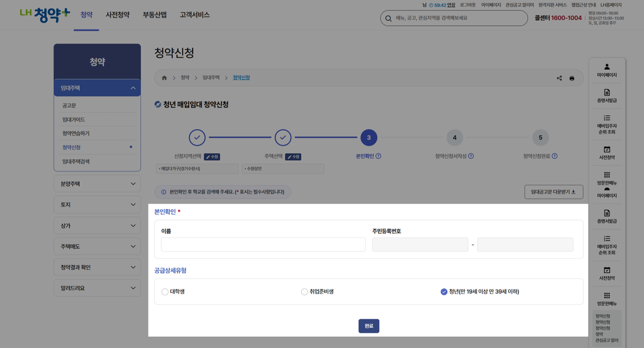Viewport: 644px width, 348px height.
Task: Select 청년(만 19세 이상 만 39세 이하) radio
Action: coord(444,291)
